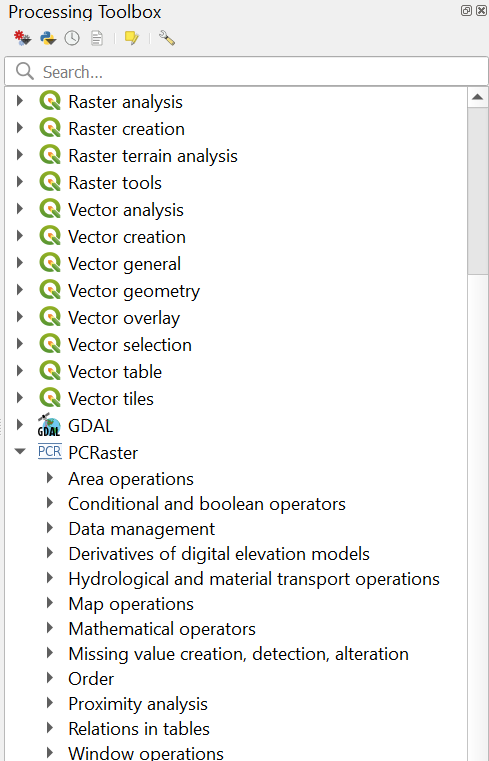This screenshot has height=761, width=489.
Task: Open the processing History clock icon
Action: click(x=72, y=38)
